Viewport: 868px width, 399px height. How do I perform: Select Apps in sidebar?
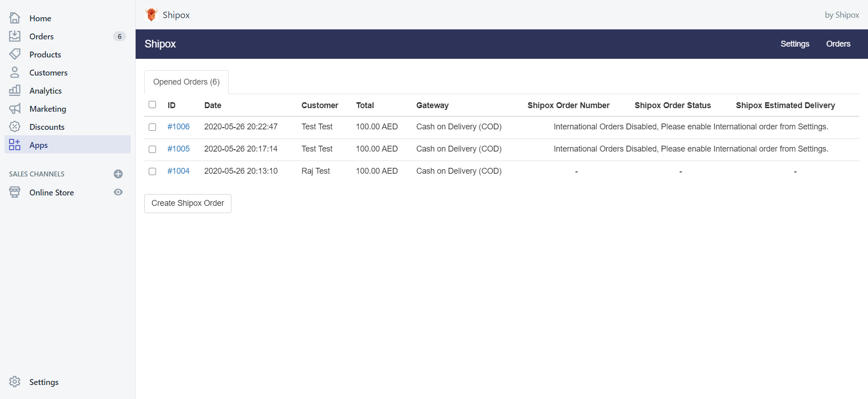[x=68, y=145]
